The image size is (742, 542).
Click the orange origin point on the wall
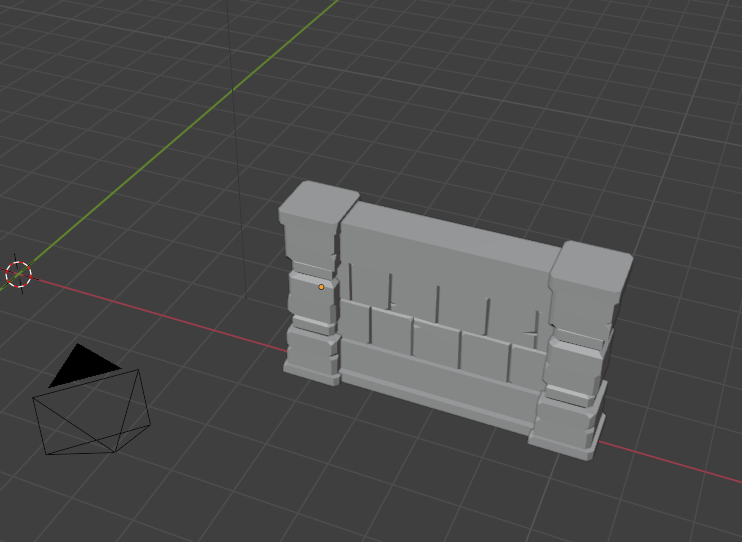(x=321, y=287)
